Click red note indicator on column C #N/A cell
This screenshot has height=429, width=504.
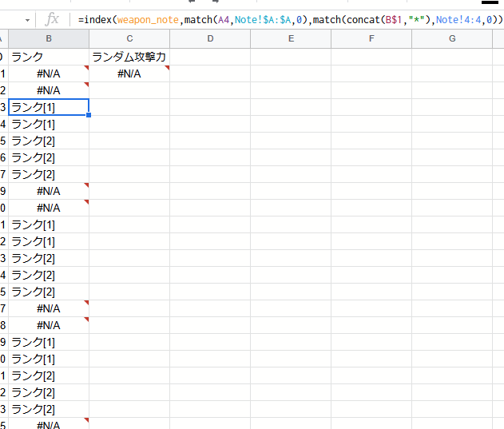tap(167, 68)
